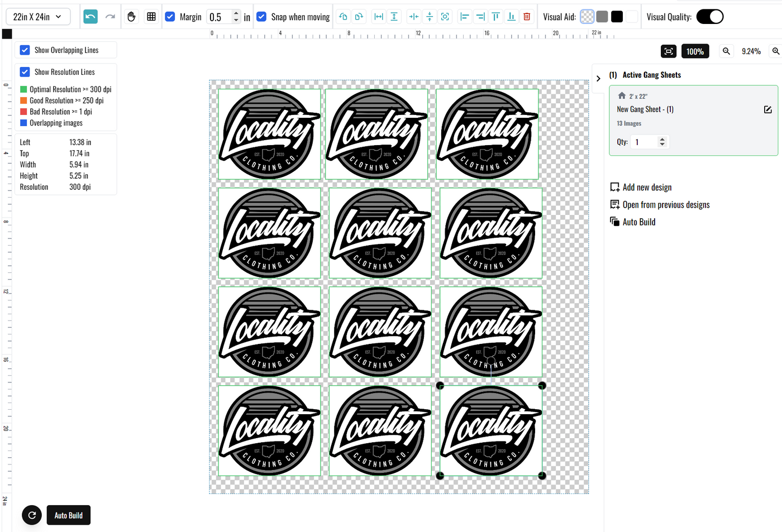Viewport: 782px width, 532px height.
Task: Align the selected design to the left
Action: coord(464,17)
